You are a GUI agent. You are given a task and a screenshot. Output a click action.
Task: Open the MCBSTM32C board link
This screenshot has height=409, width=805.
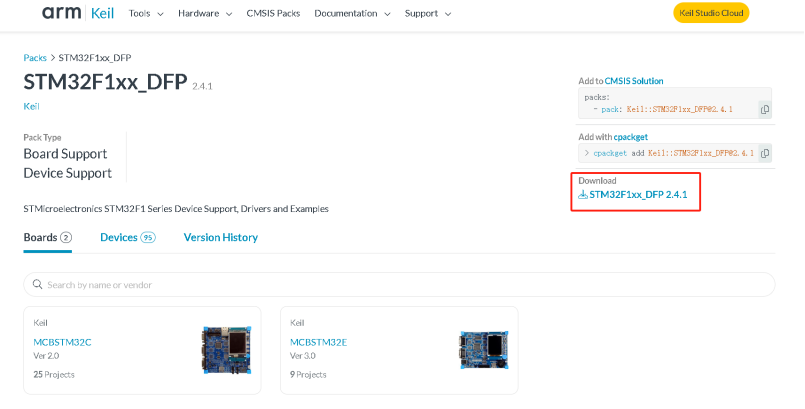point(62,342)
